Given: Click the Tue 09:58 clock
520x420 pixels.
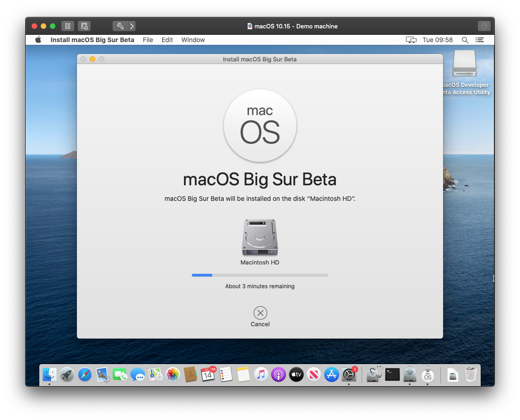Looking at the screenshot, I should pyautogui.click(x=438, y=40).
